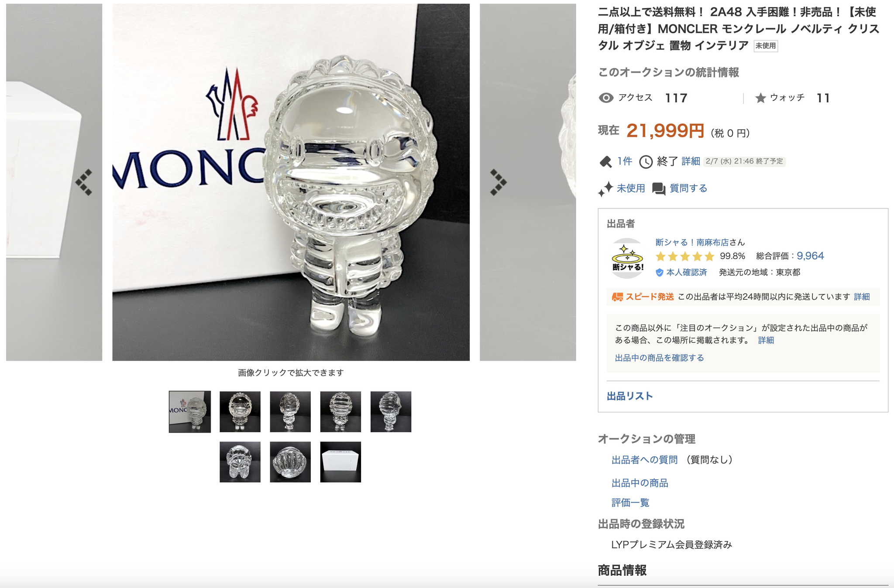Open the 出品リスト link
Viewport: 894px width, 588px height.
point(630,396)
